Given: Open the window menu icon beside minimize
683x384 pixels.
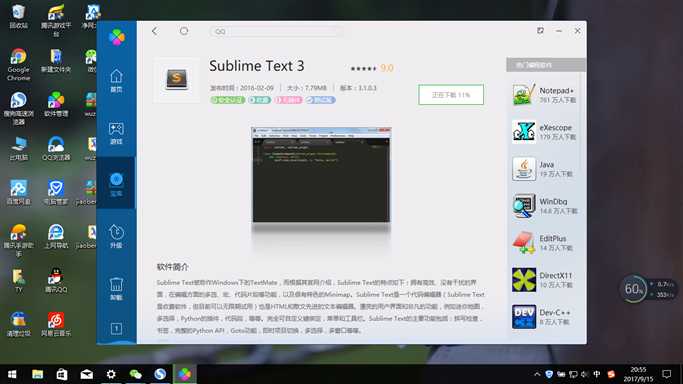Looking at the screenshot, I should point(540,30).
